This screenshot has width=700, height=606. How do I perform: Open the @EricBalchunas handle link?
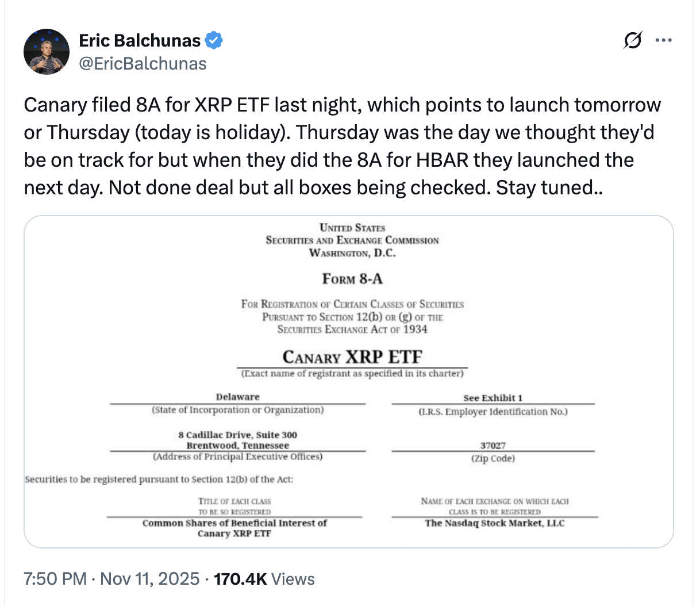click(143, 64)
